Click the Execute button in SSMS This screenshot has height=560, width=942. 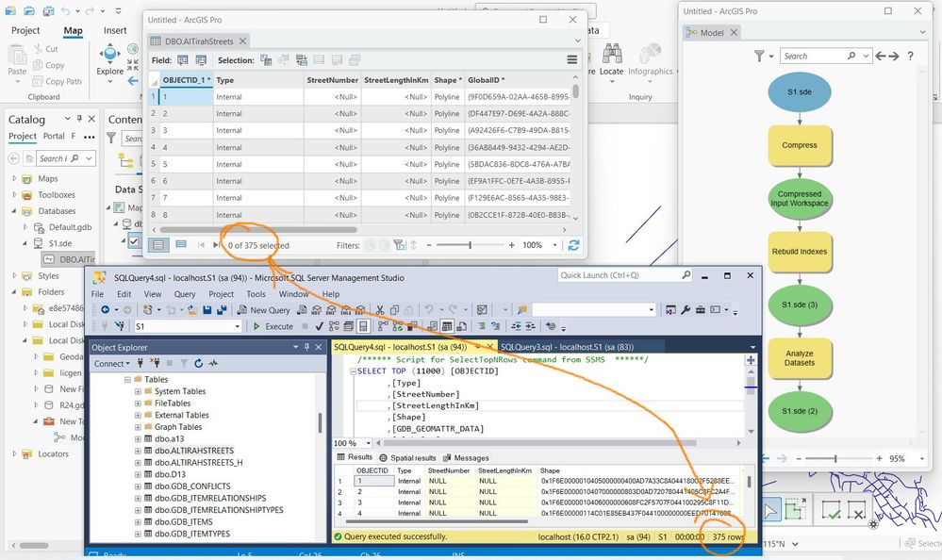click(x=273, y=326)
